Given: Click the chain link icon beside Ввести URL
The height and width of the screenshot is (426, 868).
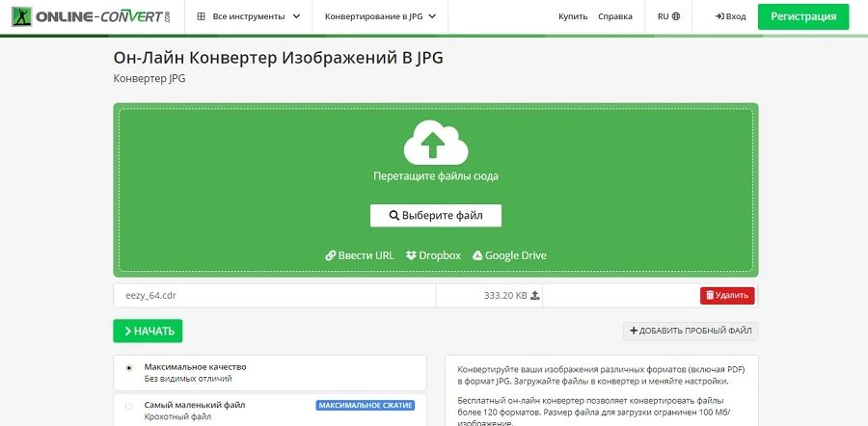Looking at the screenshot, I should pos(331,255).
